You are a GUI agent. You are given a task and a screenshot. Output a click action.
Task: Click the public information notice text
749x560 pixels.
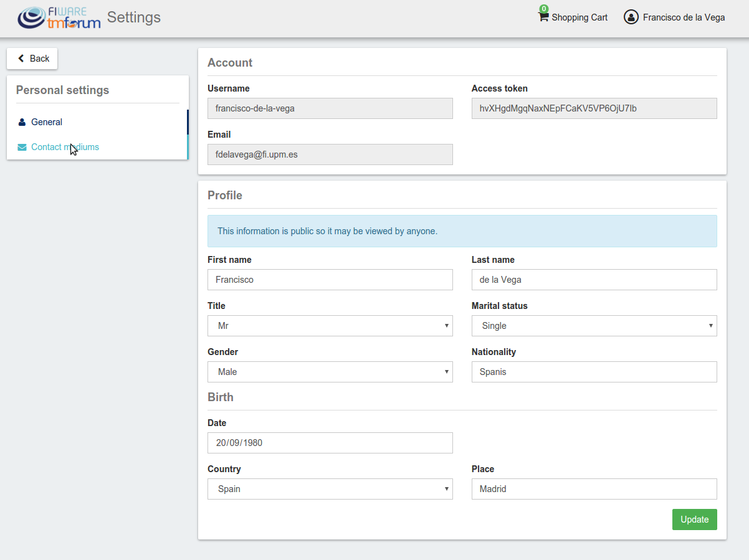point(328,231)
